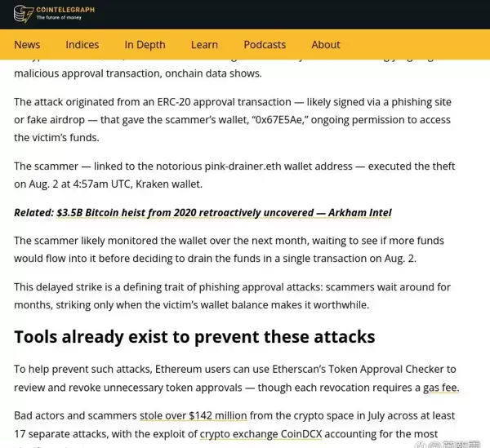
Task: Open the '$3.5B Bitcoin heist' related article
Action: tap(224, 213)
